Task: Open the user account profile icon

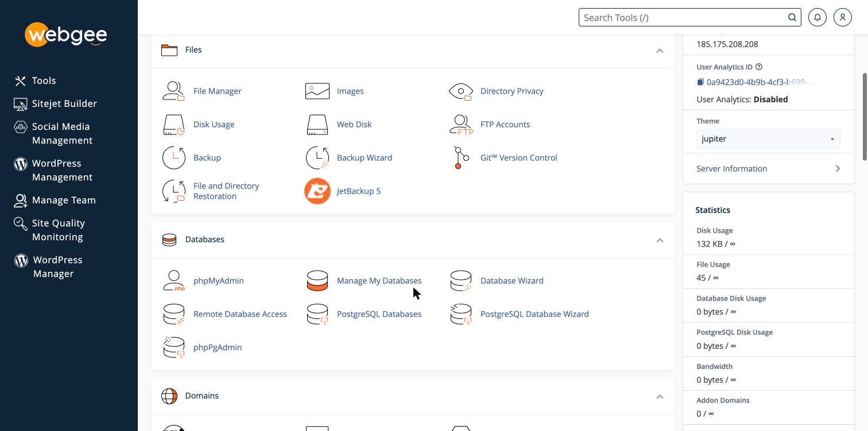Action: [x=843, y=17]
